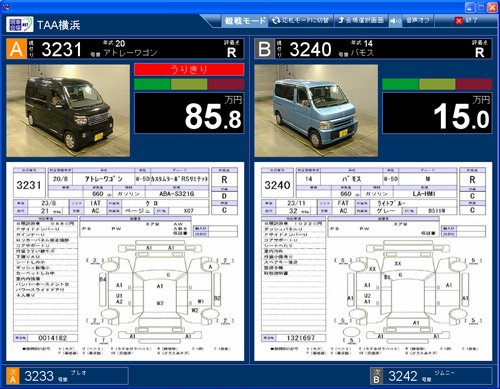The height and width of the screenshot is (389, 500).
Task: Click the next-B gray indicator icon
Action: pyautogui.click(x=377, y=376)
